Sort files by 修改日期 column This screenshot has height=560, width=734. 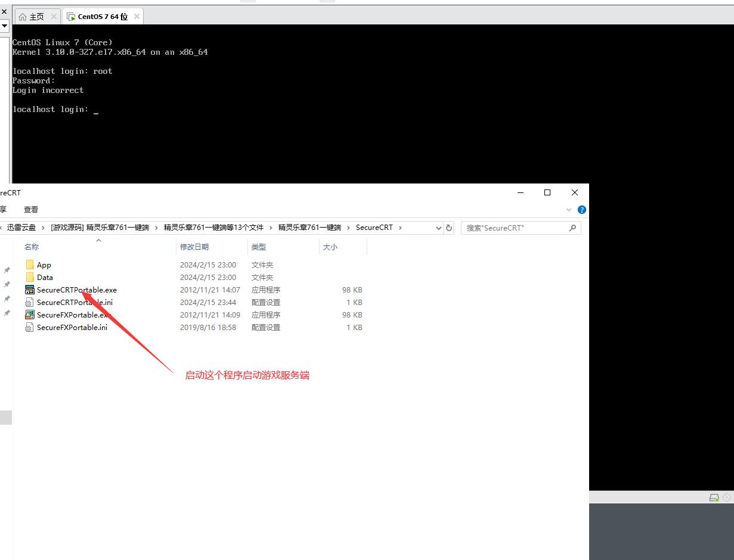point(194,247)
